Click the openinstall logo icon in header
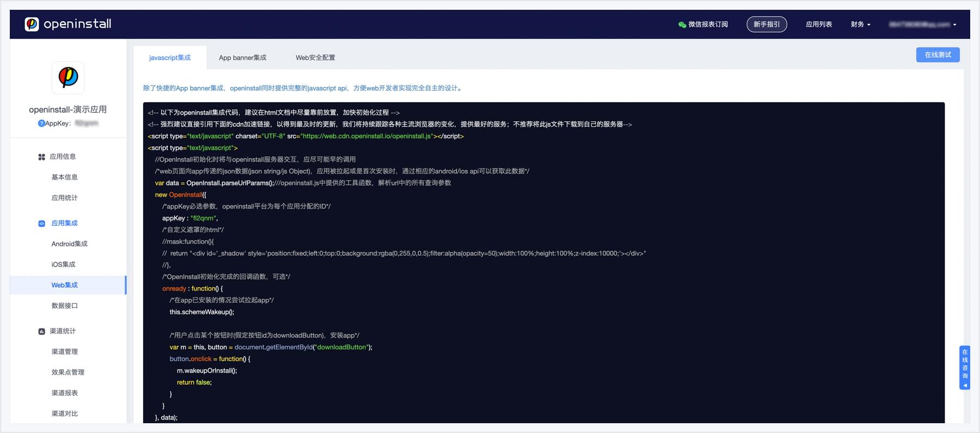 [x=32, y=24]
